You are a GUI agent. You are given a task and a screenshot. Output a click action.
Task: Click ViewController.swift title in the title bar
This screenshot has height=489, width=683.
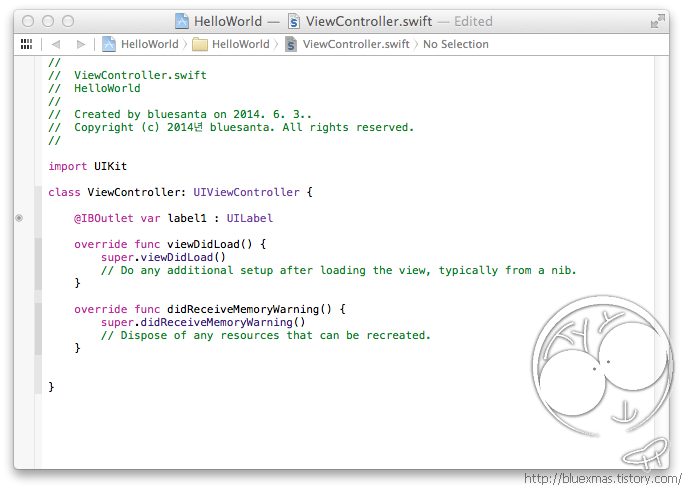[x=369, y=21]
